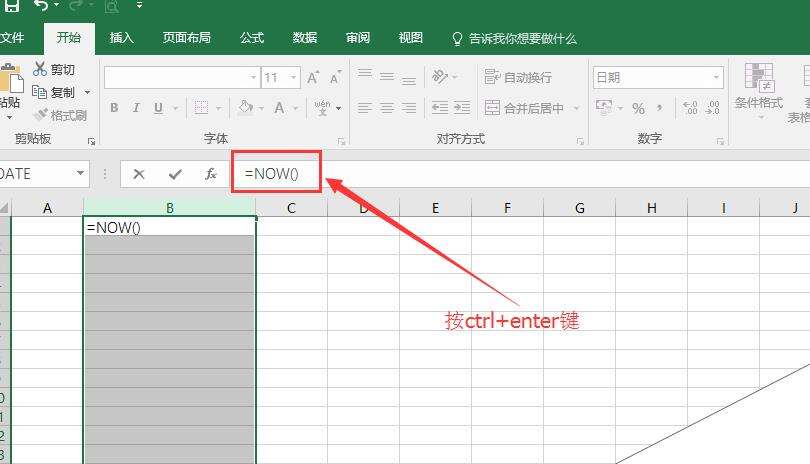Click the font name box
This screenshot has width=810, height=464.
(x=176, y=78)
